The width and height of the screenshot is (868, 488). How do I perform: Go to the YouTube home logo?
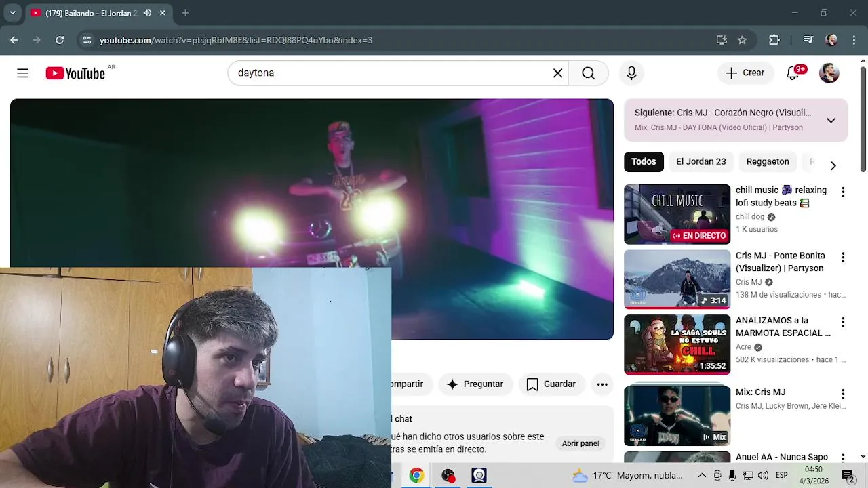point(75,73)
